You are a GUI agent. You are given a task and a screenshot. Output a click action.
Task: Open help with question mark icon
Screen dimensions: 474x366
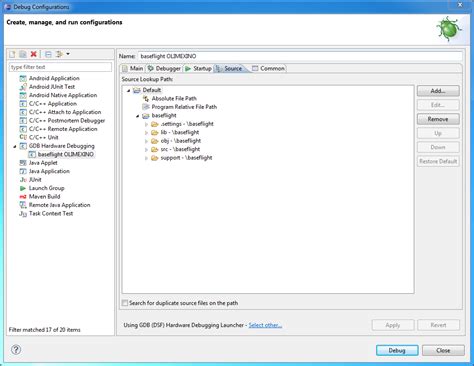click(x=16, y=350)
